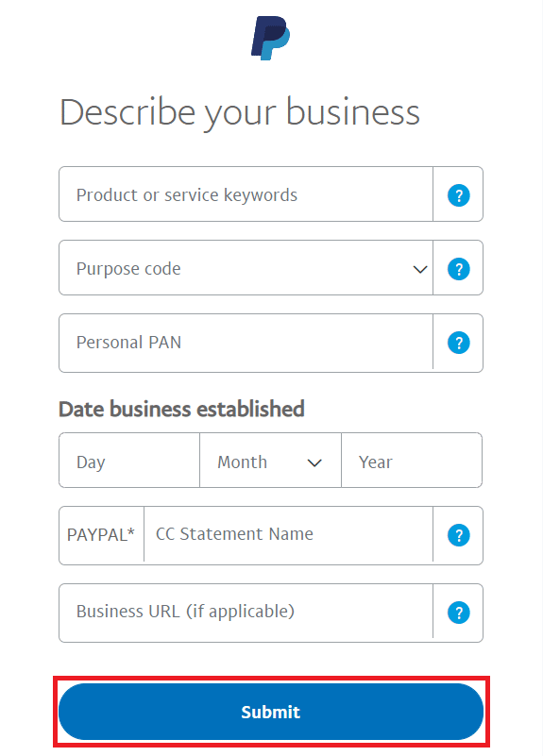
Task: Click the PAYPAL* prefix label
Action: [101, 535]
